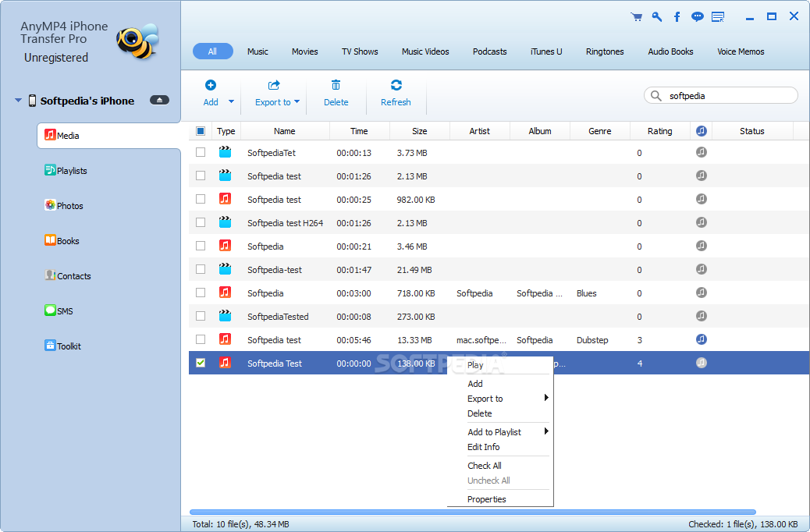Click ringtone icon for Softpedia-test row
Viewport: 810px width, 532px height.
pyautogui.click(x=701, y=269)
